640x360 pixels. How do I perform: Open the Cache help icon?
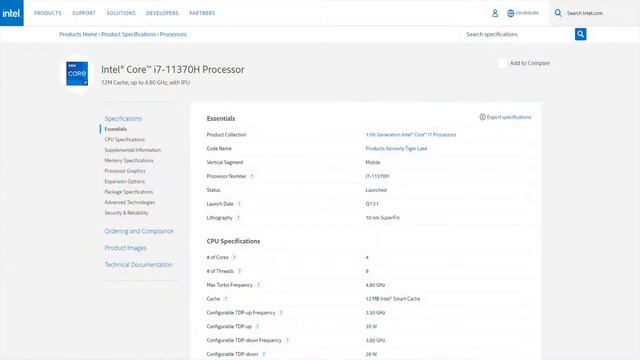[x=225, y=299]
